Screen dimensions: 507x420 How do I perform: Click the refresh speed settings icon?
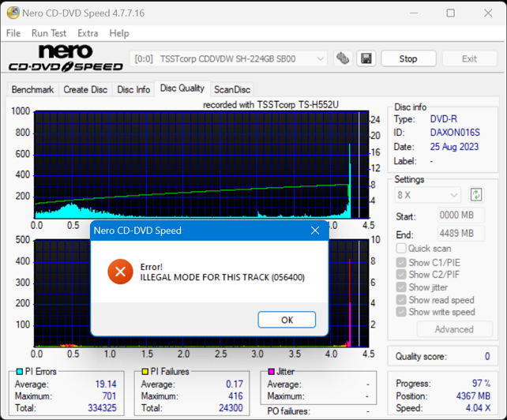[476, 195]
